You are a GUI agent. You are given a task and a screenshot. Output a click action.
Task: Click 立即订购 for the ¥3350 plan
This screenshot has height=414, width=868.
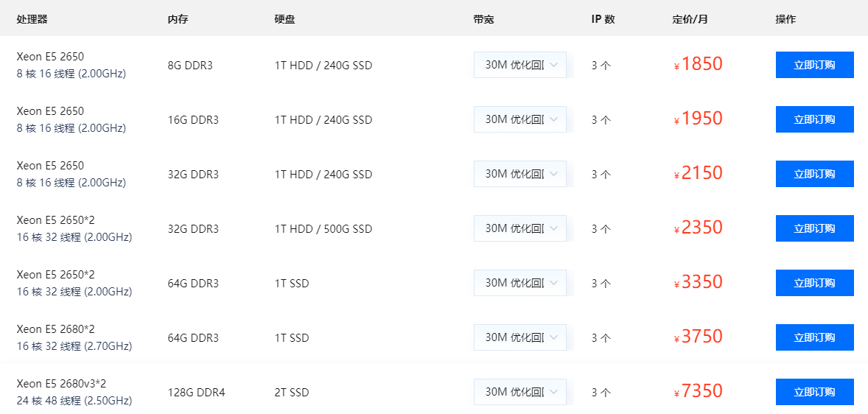coord(814,283)
